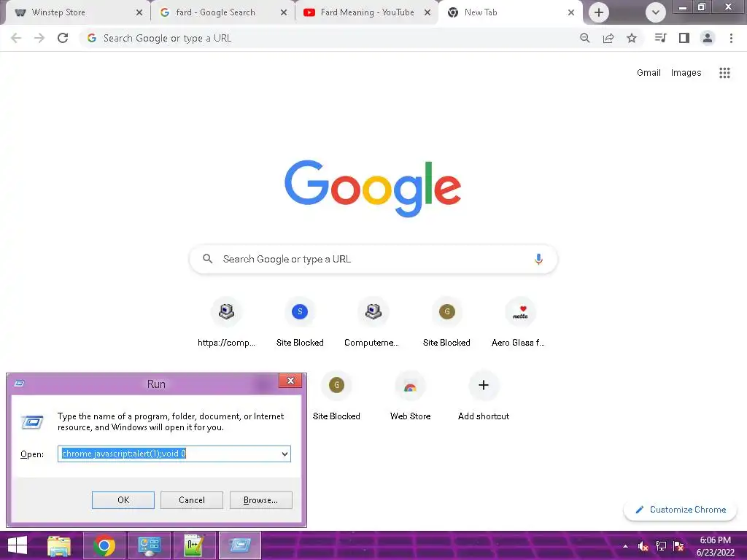This screenshot has height=560, width=747.
Task: Open the Aero Glass f... shortcut
Action: tap(519, 322)
